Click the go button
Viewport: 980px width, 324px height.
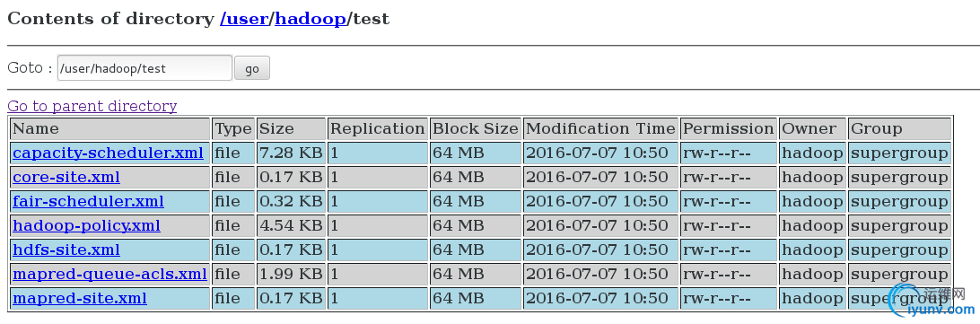252,68
